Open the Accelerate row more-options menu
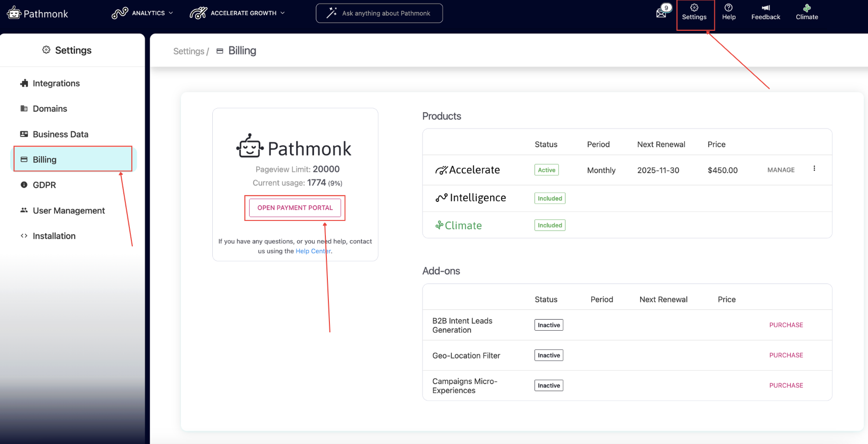Image resolution: width=868 pixels, height=444 pixels. pyautogui.click(x=814, y=168)
